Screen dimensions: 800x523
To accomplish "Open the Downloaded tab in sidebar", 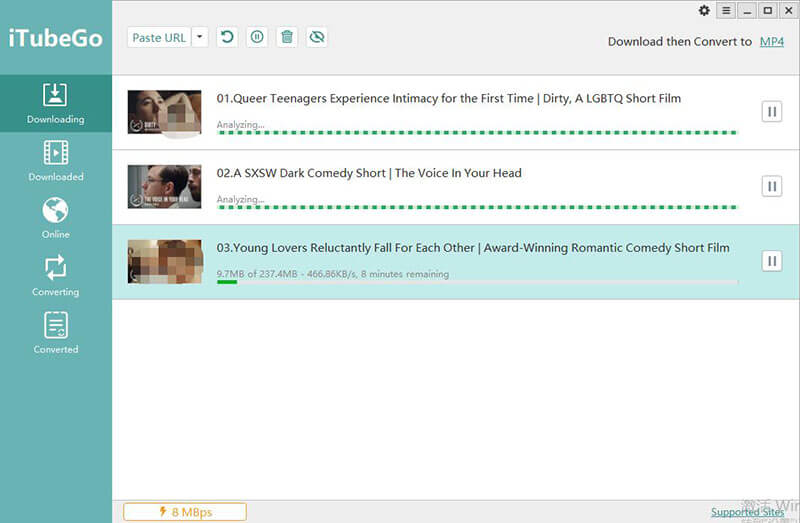I will tap(56, 161).
